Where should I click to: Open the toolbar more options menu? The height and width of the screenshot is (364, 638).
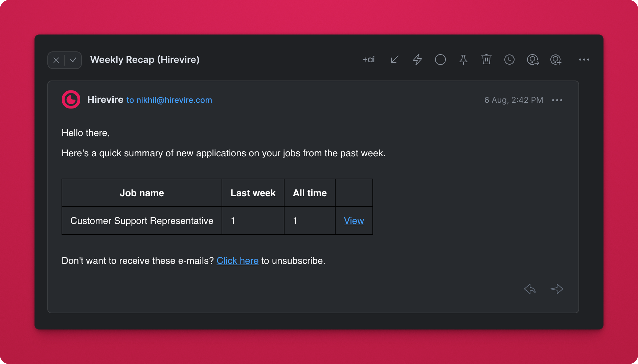point(584,60)
